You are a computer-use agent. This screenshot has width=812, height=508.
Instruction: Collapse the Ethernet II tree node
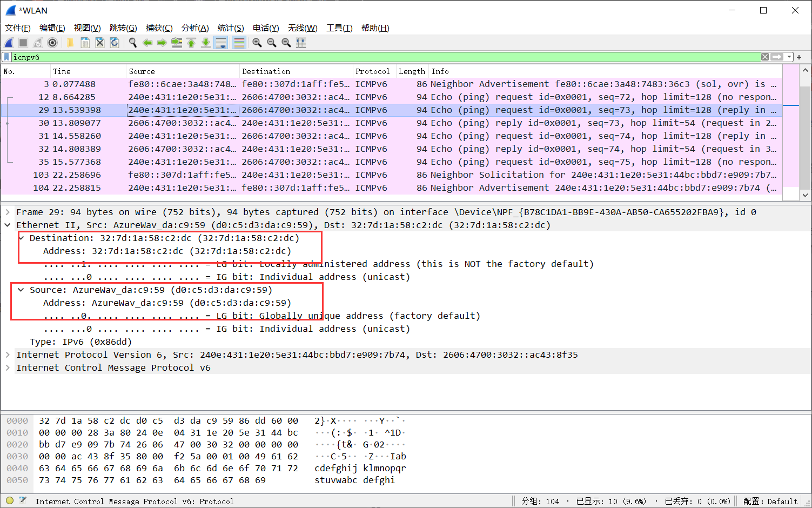pos(8,225)
